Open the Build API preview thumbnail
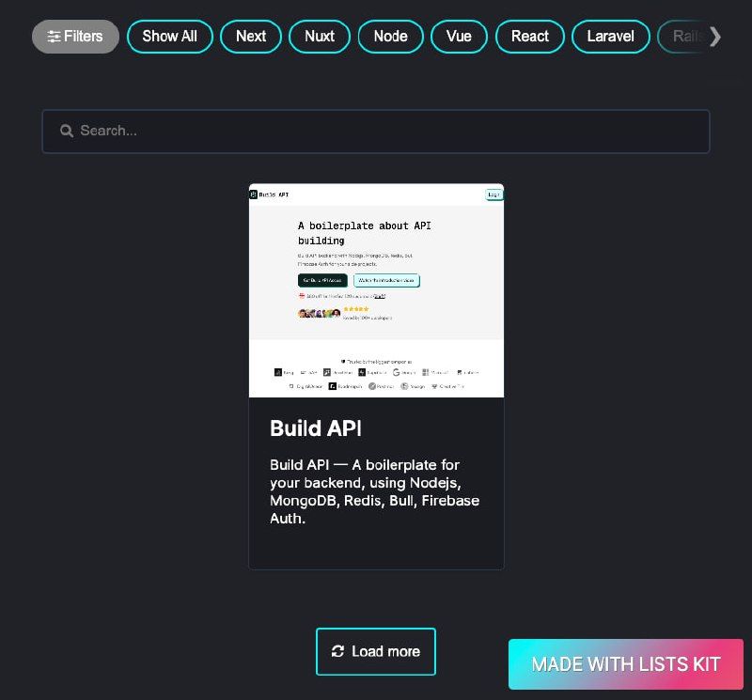This screenshot has height=700, width=752. coord(377,290)
